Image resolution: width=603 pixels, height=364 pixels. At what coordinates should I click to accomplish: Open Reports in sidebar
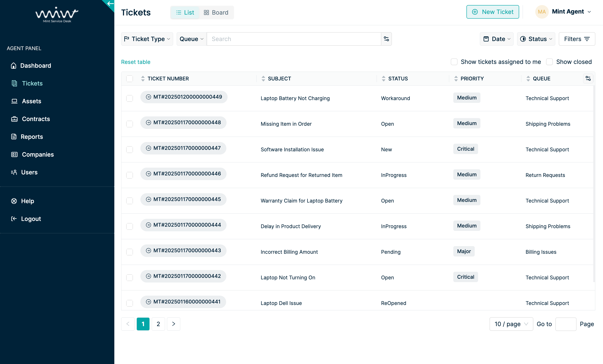[x=27, y=137]
